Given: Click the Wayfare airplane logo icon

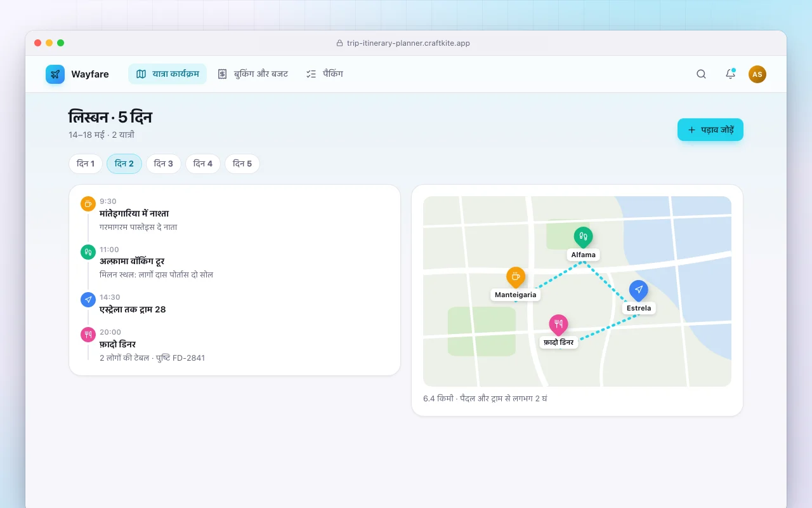Looking at the screenshot, I should (x=55, y=74).
